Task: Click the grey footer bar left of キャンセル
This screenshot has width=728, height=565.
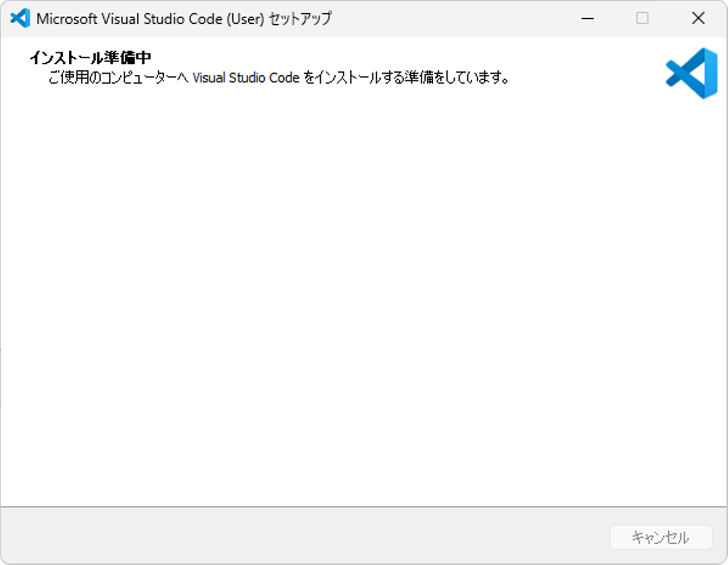Action: coord(303,536)
